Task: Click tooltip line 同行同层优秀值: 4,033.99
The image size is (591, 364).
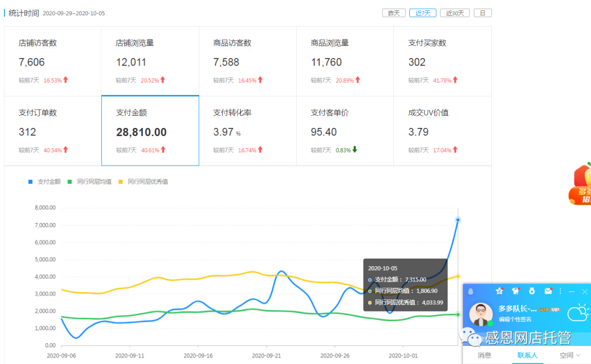Action: (405, 302)
